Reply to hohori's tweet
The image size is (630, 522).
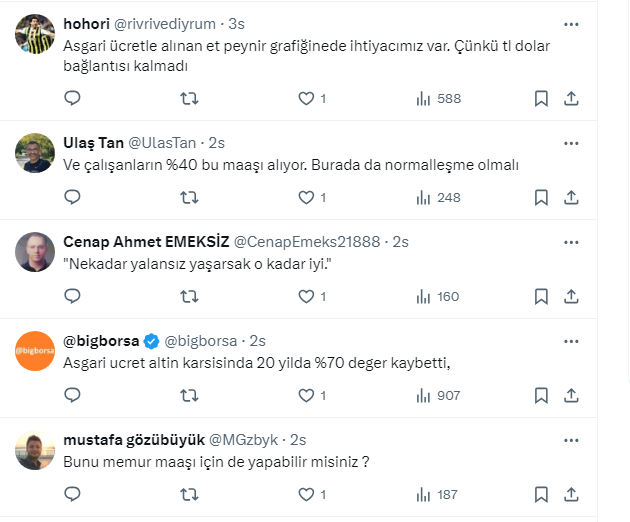pos(72,98)
